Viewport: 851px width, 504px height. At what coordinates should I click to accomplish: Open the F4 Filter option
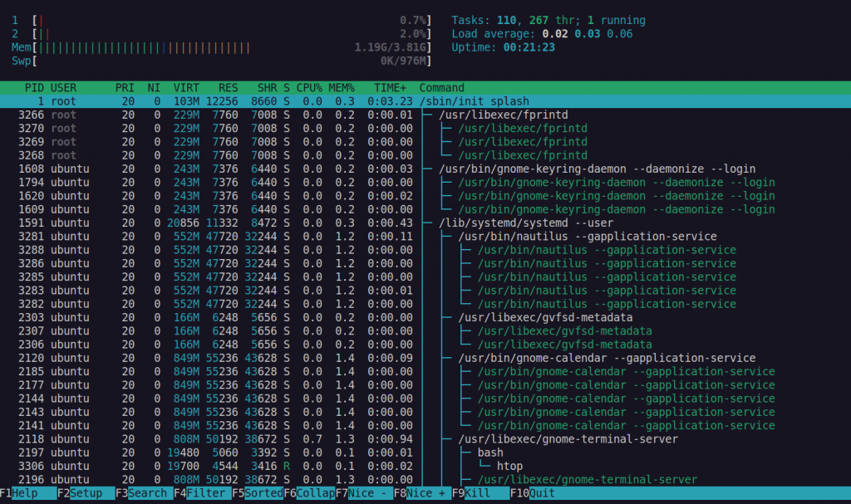(203, 493)
